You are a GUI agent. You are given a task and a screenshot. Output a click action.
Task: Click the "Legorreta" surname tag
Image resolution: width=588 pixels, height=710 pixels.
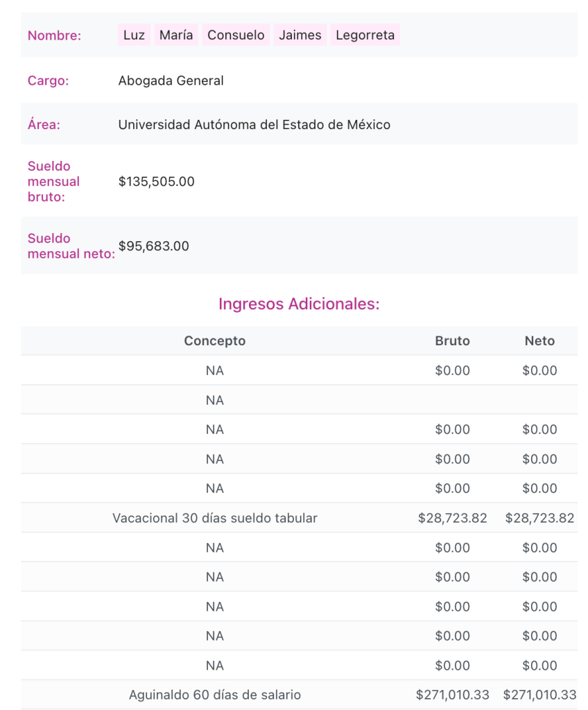pyautogui.click(x=365, y=35)
